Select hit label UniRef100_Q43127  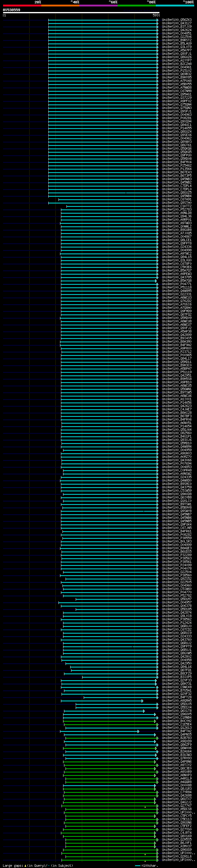pos(177,23)
